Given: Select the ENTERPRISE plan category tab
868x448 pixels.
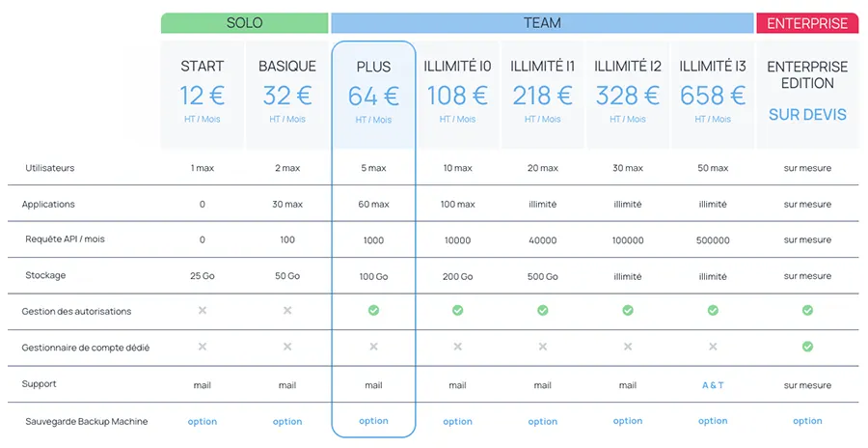Looking at the screenshot, I should (x=807, y=23).
